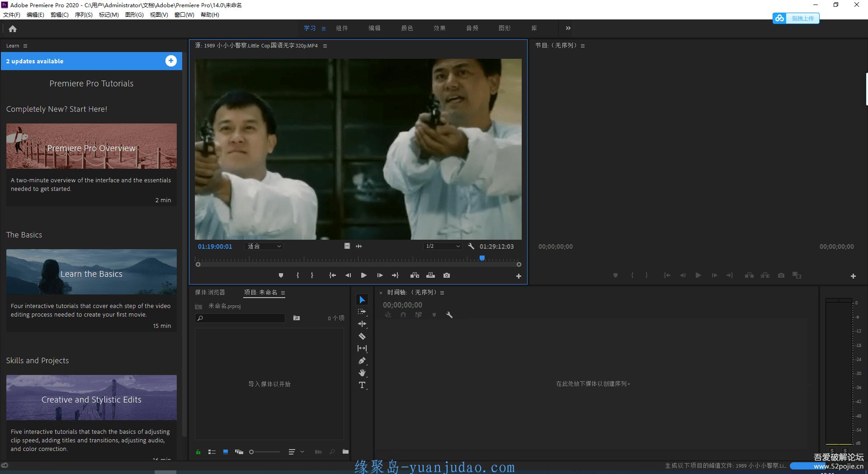Show more workspaces double chevron

(568, 28)
